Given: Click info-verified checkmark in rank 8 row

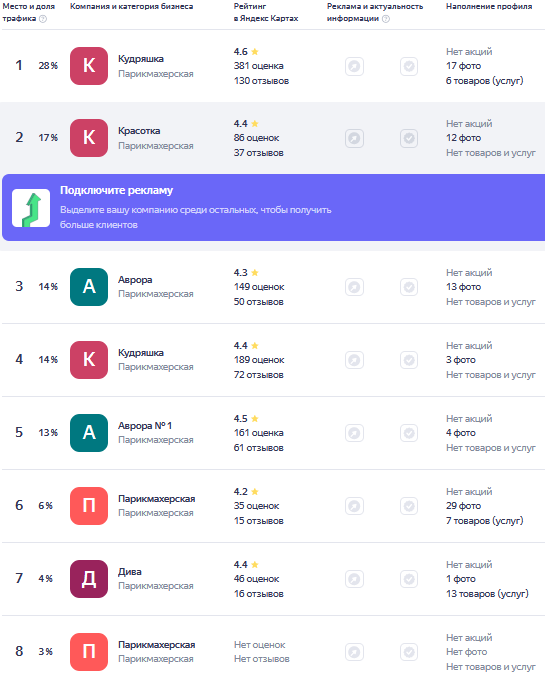Looking at the screenshot, I should 409,652.
